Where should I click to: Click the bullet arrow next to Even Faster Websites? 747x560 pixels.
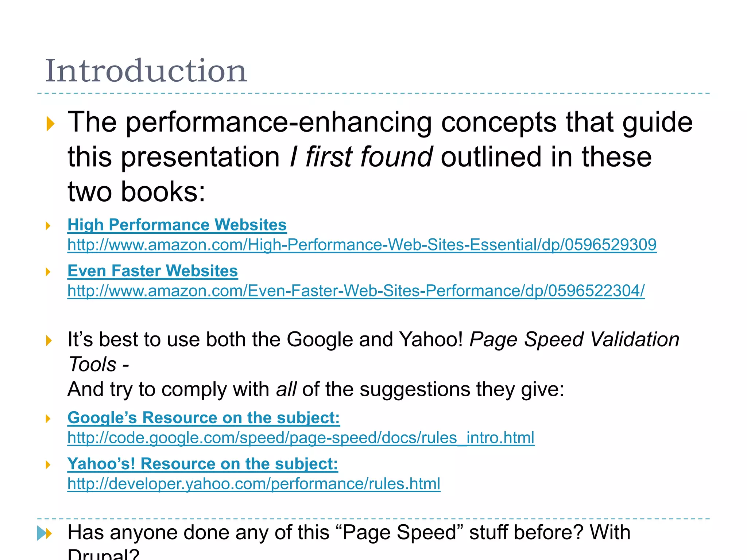click(48, 272)
